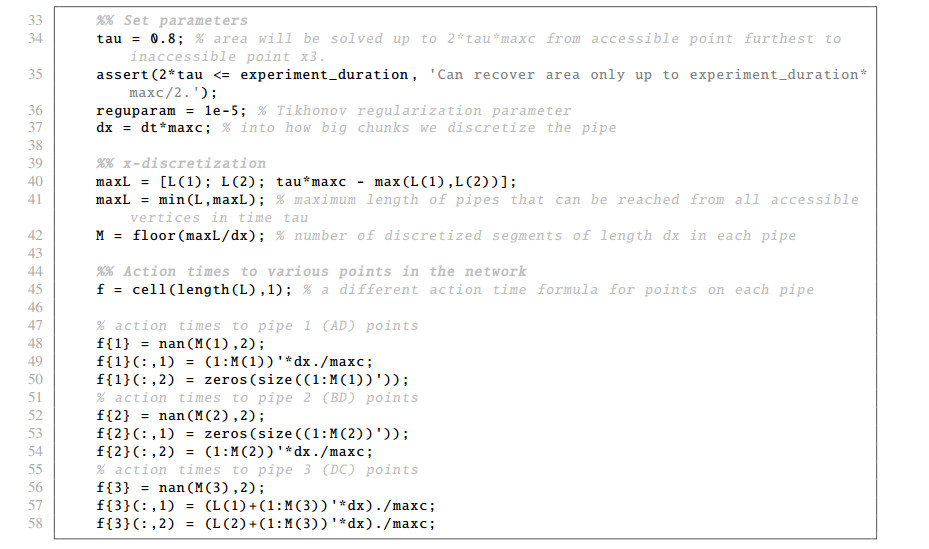Click comment 'action times to pipe 2 (BD) points'

[x=257, y=397]
